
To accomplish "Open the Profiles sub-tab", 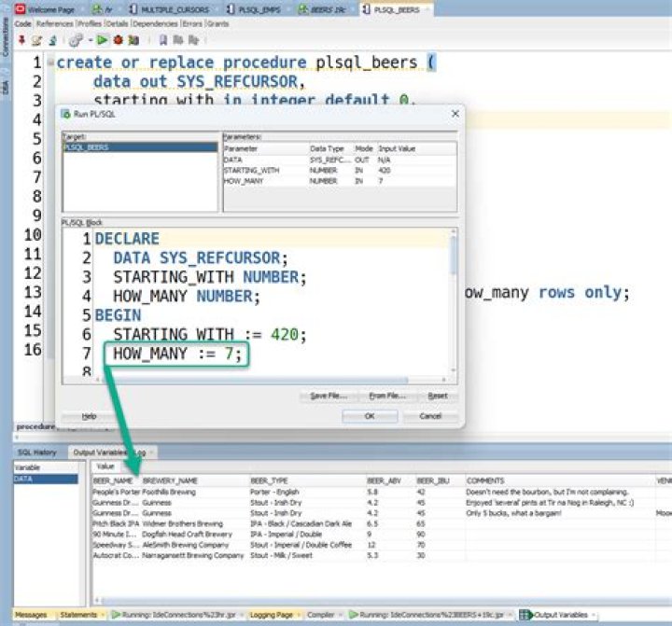I will pyautogui.click(x=90, y=24).
